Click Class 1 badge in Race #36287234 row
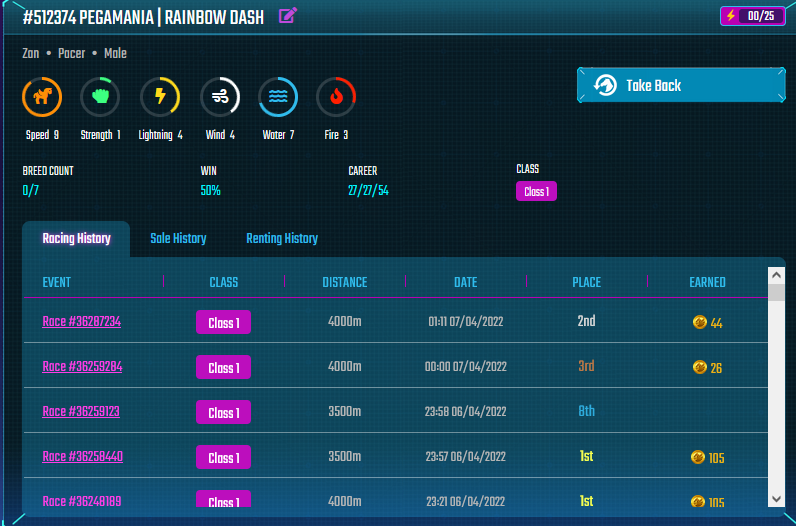This screenshot has height=526, width=796. (223, 322)
